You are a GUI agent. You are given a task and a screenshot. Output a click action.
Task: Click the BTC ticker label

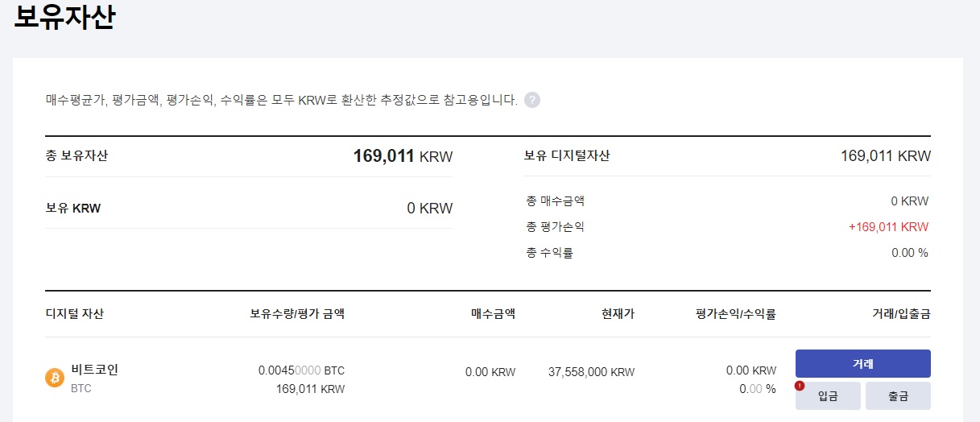click(81, 388)
